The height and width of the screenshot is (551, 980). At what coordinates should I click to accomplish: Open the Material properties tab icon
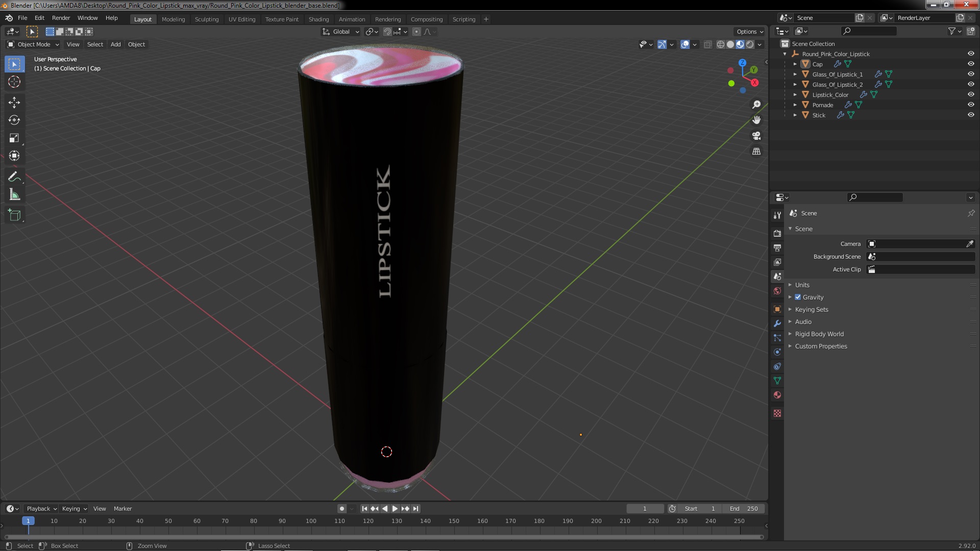click(777, 395)
